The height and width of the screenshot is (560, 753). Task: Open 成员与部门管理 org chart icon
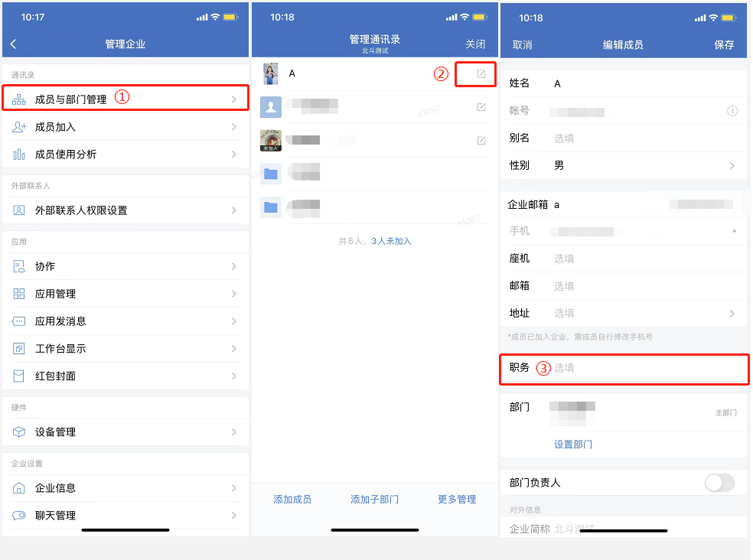[x=18, y=99]
